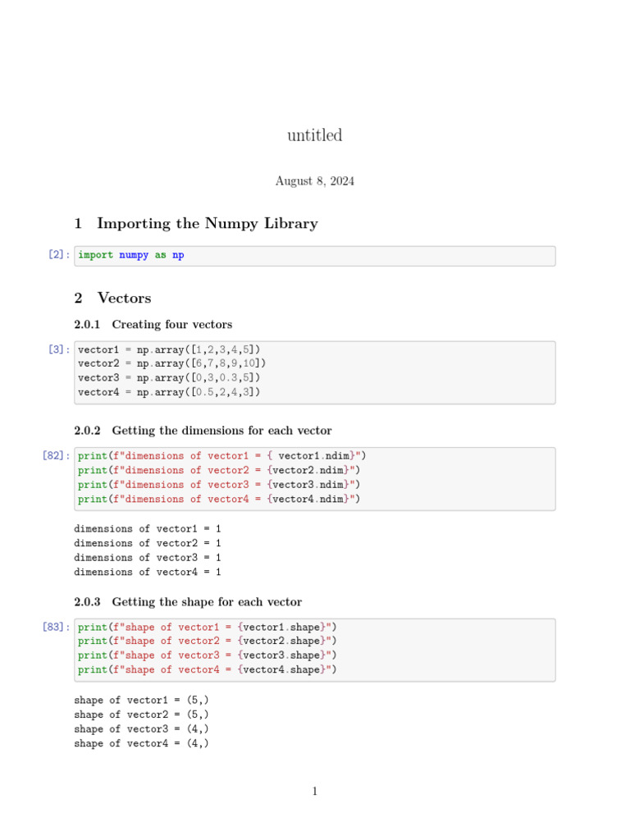Click output "dimensions of vector4 = 1"

click(148, 572)
